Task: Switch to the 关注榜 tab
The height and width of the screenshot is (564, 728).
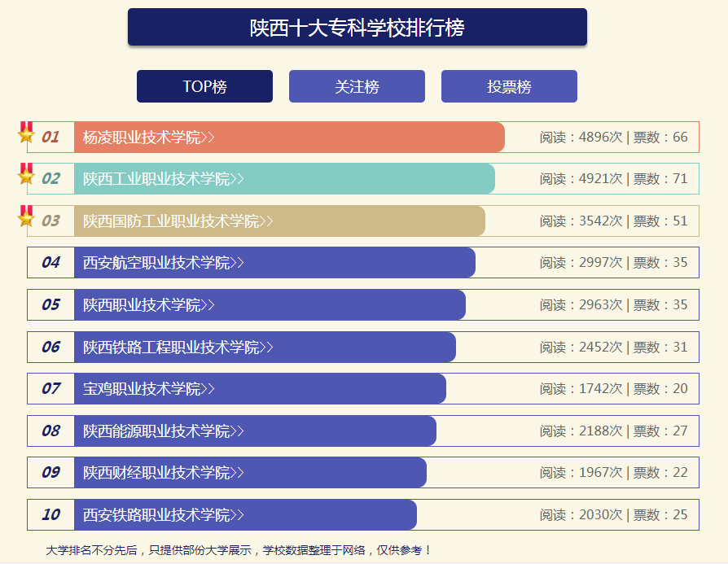Action: pyautogui.click(x=357, y=86)
